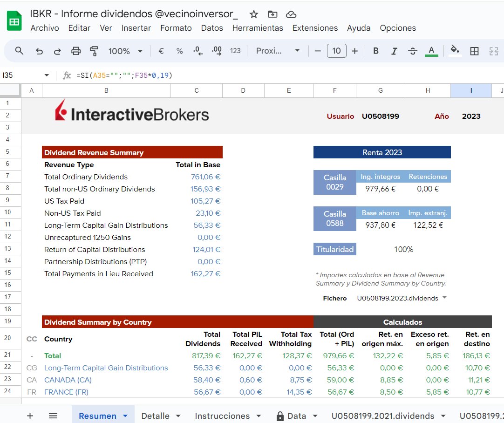Open the Formato menu
This screenshot has width=504, height=423.
(x=176, y=28)
